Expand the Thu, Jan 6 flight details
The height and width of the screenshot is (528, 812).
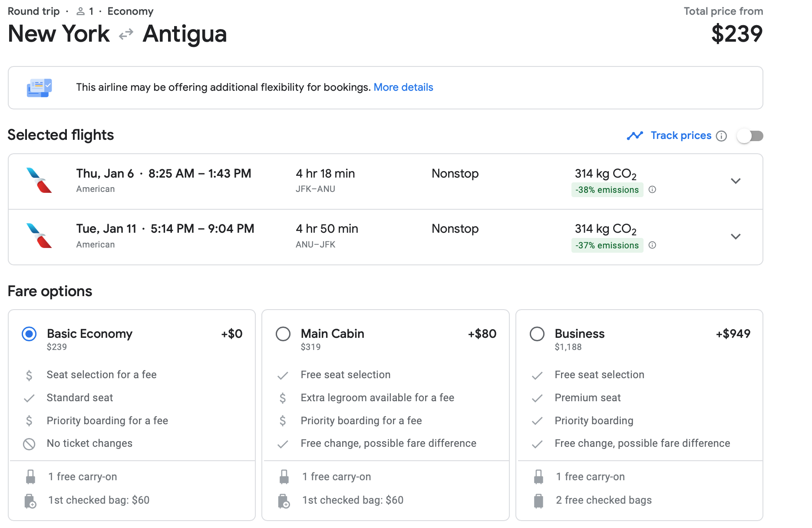(735, 181)
